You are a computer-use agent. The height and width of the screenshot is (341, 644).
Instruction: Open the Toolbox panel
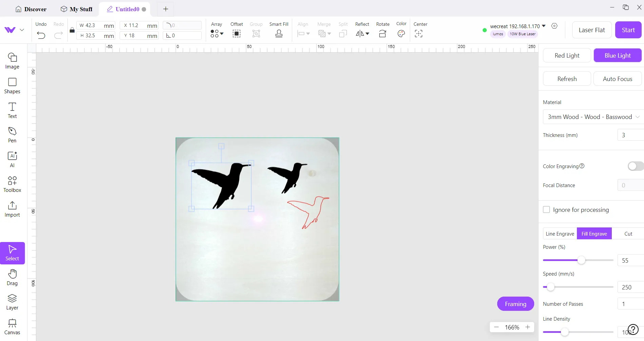coord(12,184)
